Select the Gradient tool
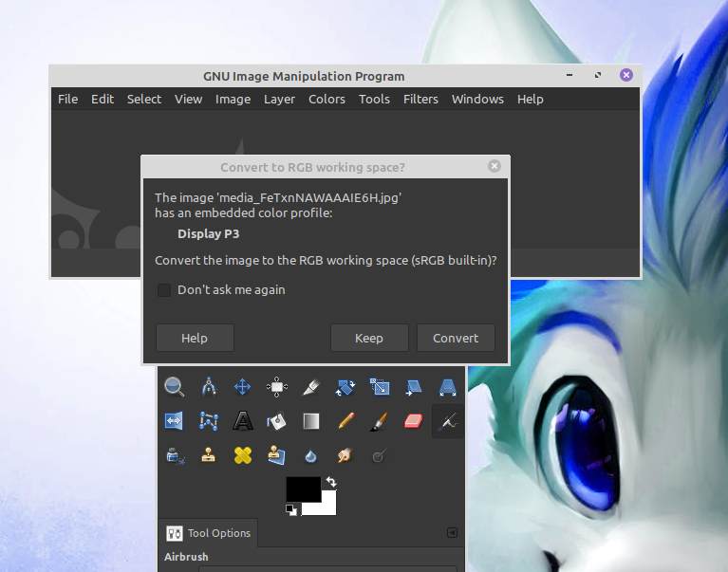This screenshot has height=572, width=728. coord(311,421)
